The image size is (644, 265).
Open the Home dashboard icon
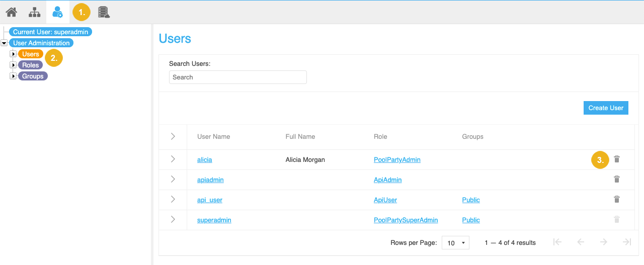[x=11, y=12]
